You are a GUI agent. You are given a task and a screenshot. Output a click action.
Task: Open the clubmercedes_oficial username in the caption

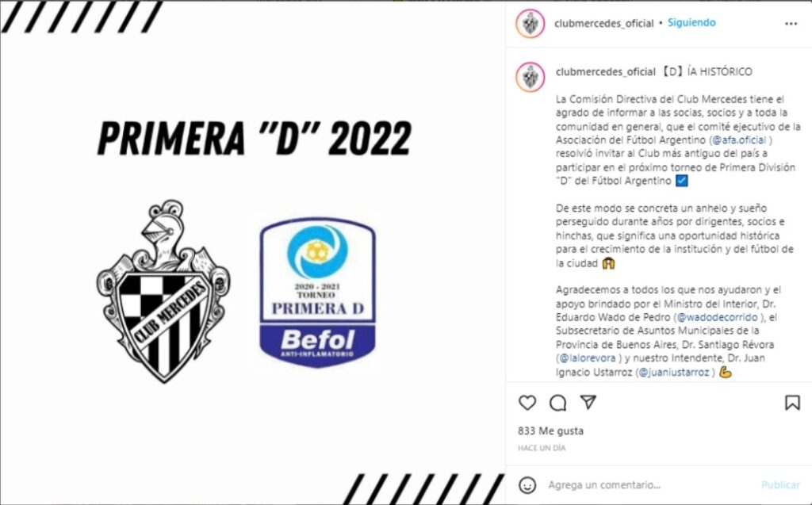coord(605,72)
